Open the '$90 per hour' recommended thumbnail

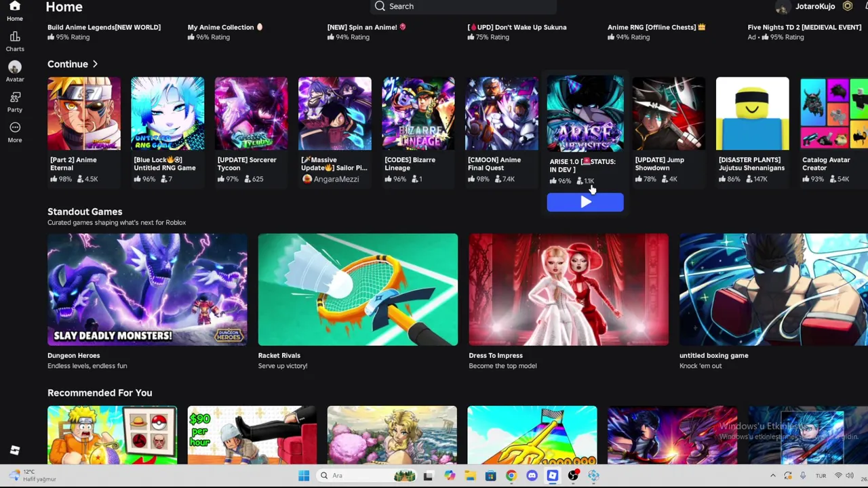click(x=252, y=435)
